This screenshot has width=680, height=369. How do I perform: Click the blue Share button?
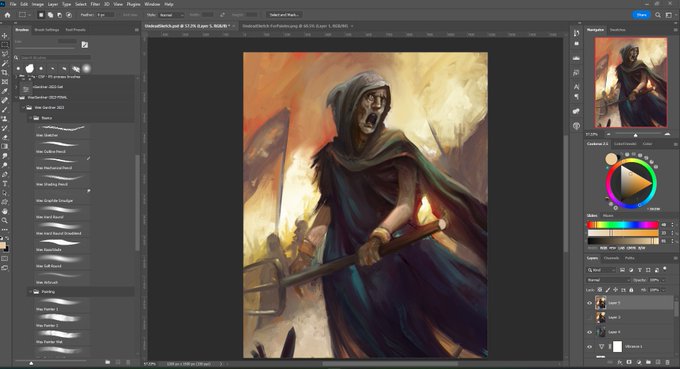641,15
